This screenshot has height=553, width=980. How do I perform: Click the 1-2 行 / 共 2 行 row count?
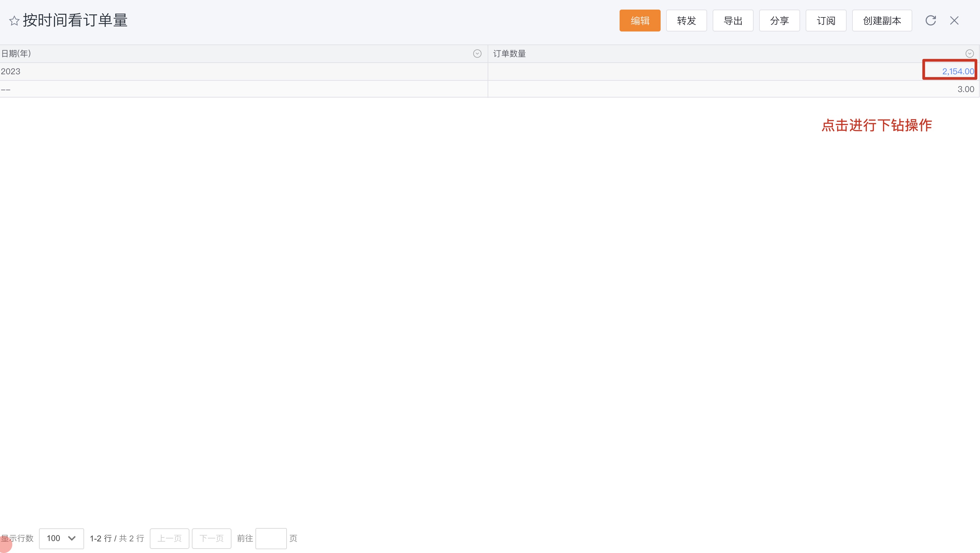point(117,539)
